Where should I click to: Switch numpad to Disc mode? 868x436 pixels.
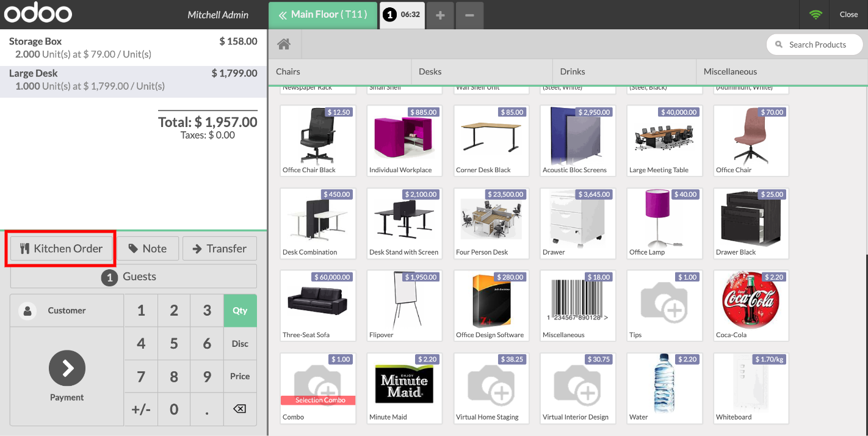pos(240,343)
